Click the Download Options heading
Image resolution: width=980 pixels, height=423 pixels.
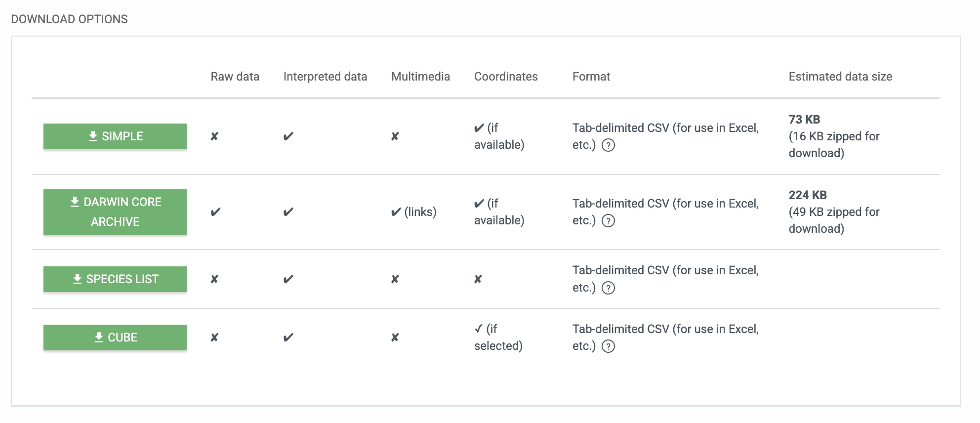click(x=69, y=19)
